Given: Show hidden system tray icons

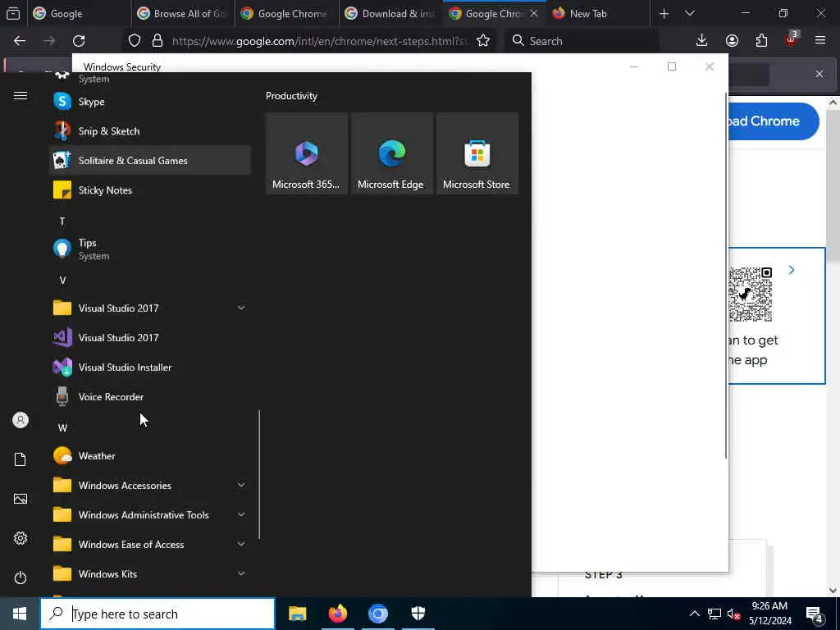Looking at the screenshot, I should pos(694,614).
